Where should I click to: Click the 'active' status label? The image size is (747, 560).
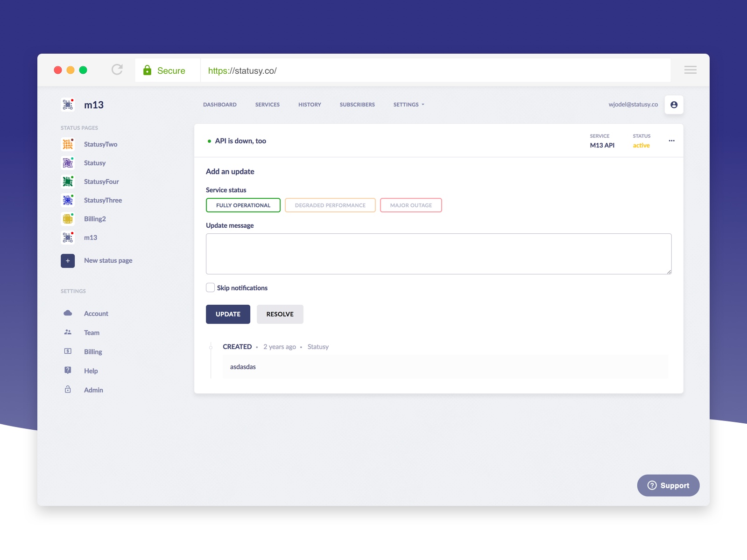[641, 145]
